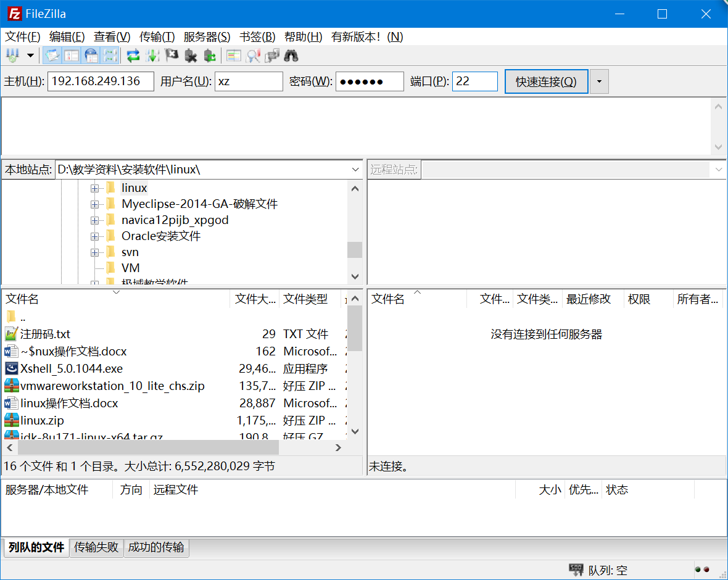Viewport: 728px width, 580px height.
Task: Click the ~$nux操作文档.docx Word icon
Action: click(11, 351)
